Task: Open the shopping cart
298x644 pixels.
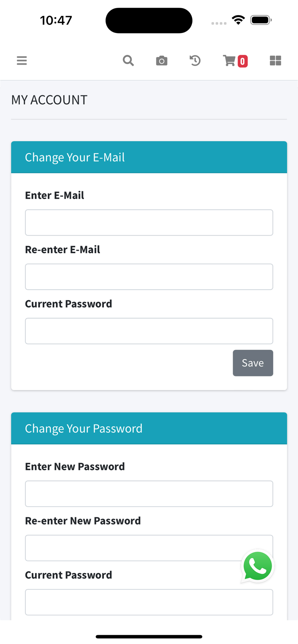Action: coord(229,61)
